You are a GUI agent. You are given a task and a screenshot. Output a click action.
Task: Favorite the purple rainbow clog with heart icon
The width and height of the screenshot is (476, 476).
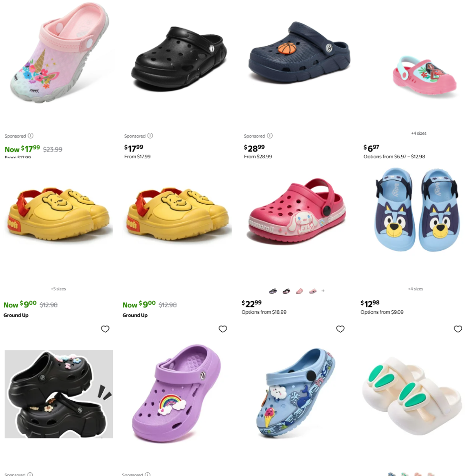(223, 329)
